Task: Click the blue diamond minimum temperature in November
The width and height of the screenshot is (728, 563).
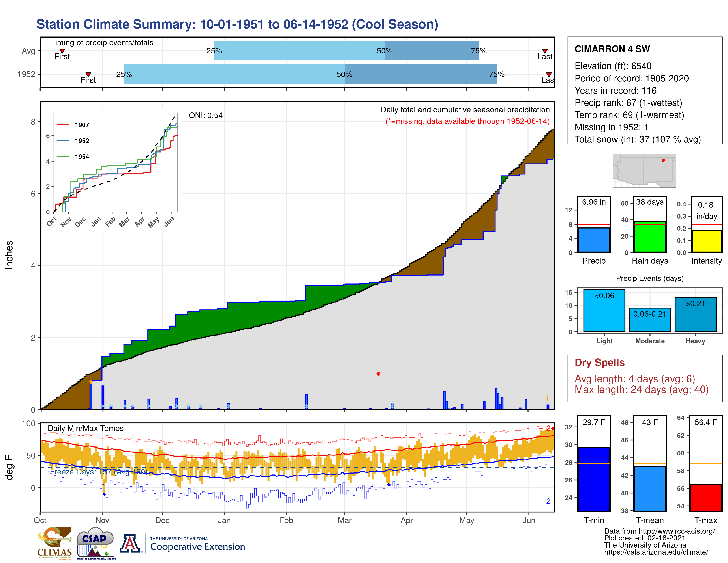Action: [x=104, y=494]
